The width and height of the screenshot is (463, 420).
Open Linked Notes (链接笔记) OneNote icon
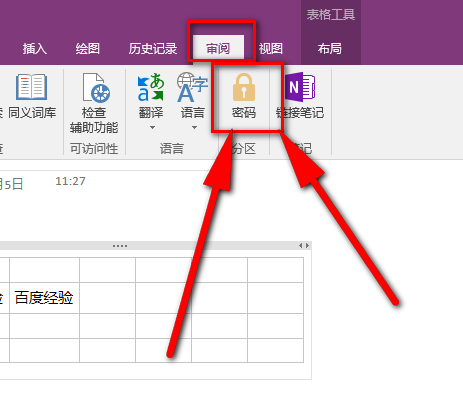coord(300,87)
